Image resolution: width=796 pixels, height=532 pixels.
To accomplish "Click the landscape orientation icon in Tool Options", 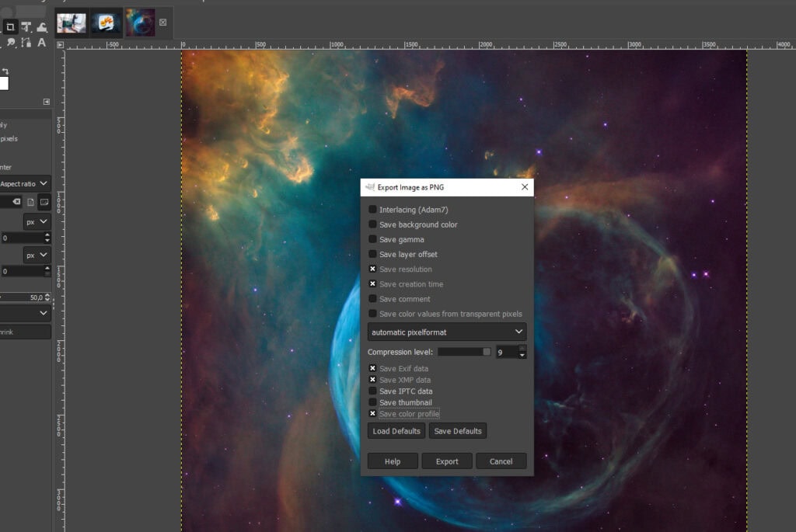I will 44,201.
